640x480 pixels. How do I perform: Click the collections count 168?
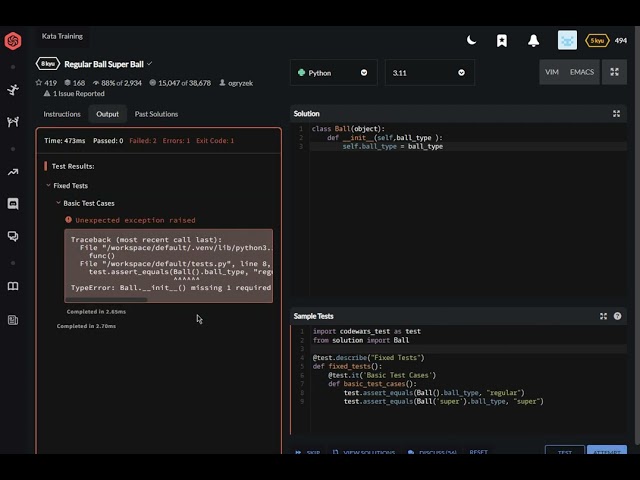coord(75,83)
